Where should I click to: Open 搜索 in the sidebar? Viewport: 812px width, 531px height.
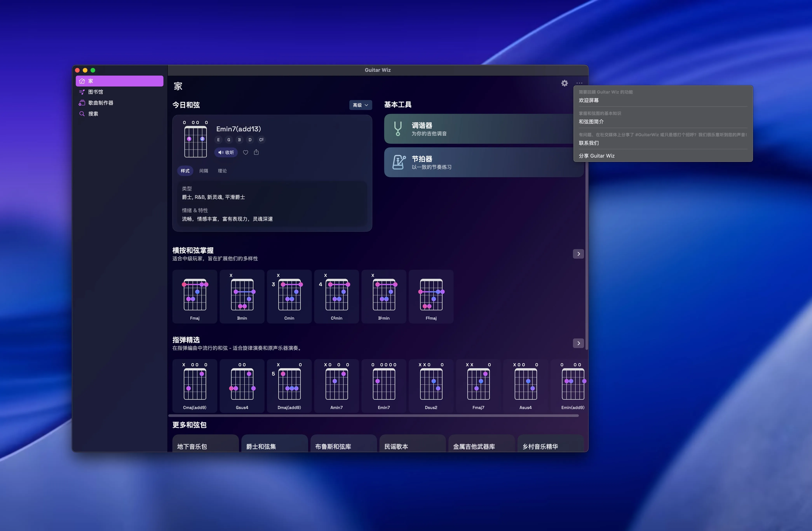coord(119,114)
